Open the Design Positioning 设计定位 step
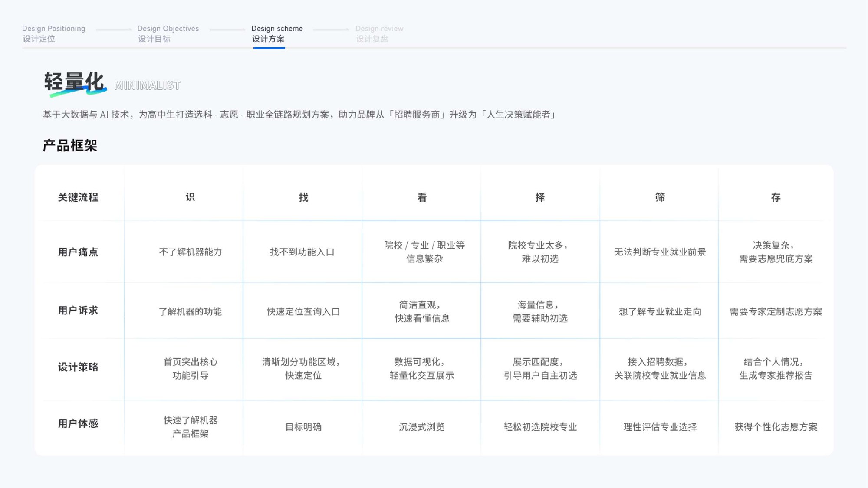Viewport: 868px width, 488px height. [x=54, y=34]
